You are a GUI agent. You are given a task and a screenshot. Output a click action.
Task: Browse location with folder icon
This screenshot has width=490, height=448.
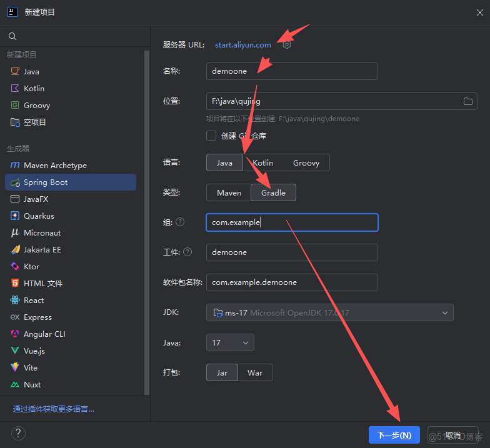pyautogui.click(x=467, y=101)
